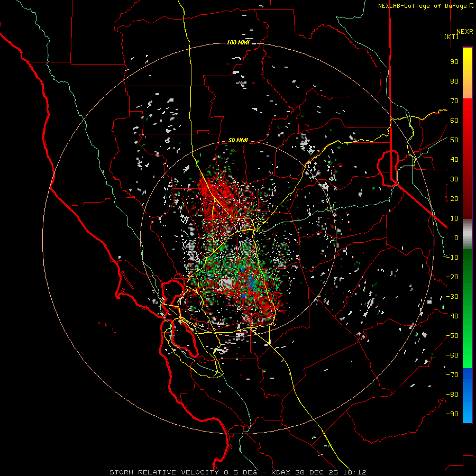Image resolution: width=476 pixels, height=476 pixels.
Task: Click the 40 value on the velocity scale
Action: pos(454,159)
